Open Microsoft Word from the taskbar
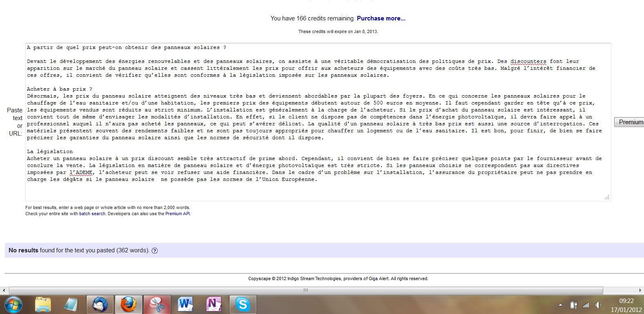This screenshot has height=314, width=644. [185, 305]
